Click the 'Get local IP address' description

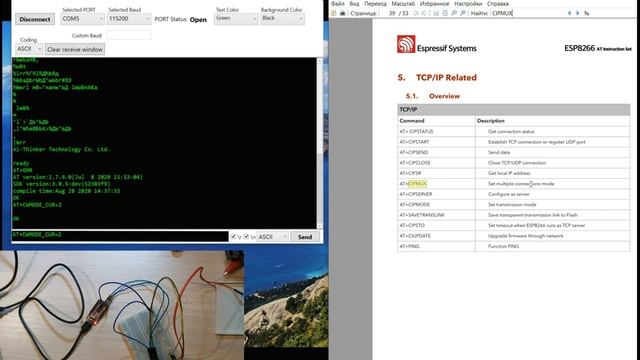click(x=509, y=173)
